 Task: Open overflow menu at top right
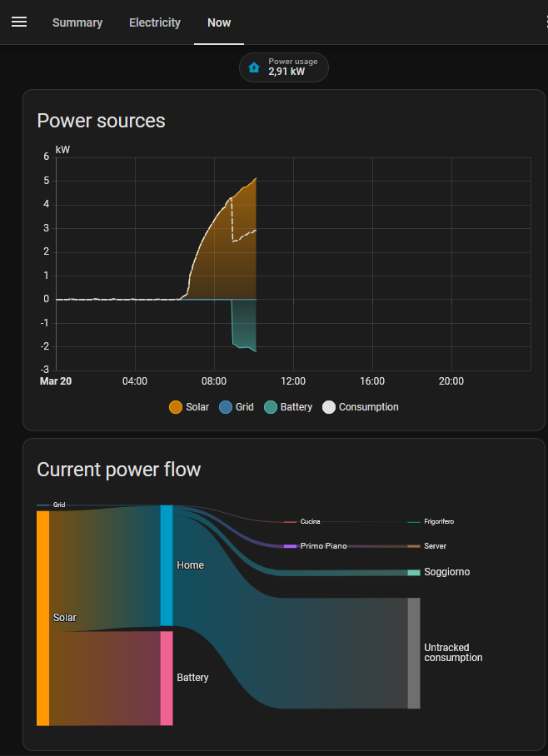(546, 22)
